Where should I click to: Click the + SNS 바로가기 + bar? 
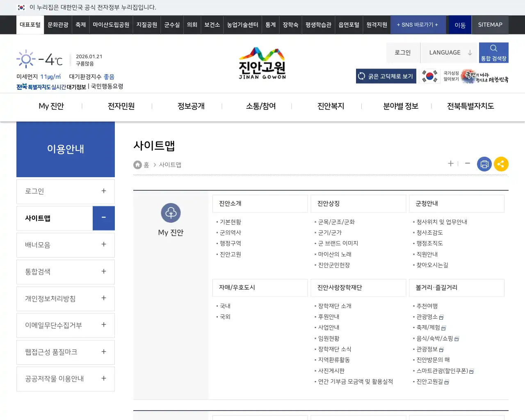pyautogui.click(x=418, y=25)
